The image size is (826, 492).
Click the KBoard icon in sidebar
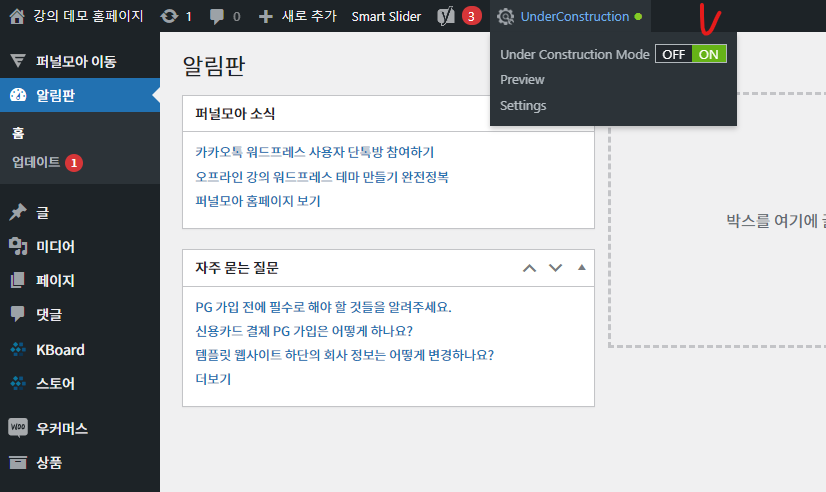[x=18, y=349]
